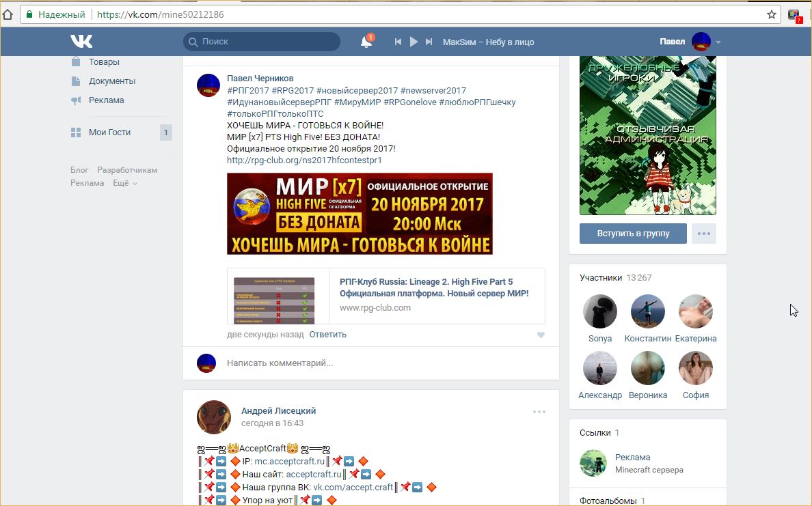Click the Товары bag icon
Viewport: 812px width, 506px height.
pyautogui.click(x=76, y=61)
